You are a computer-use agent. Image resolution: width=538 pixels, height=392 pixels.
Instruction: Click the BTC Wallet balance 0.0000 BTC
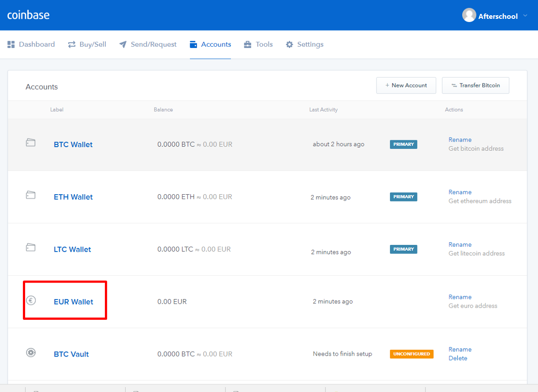pos(176,144)
